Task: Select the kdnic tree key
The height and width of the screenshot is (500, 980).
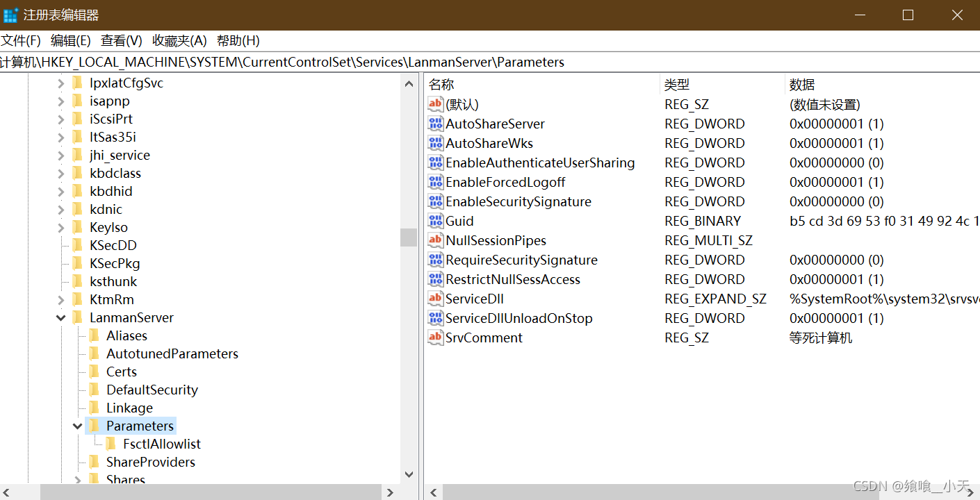Action: [106, 209]
